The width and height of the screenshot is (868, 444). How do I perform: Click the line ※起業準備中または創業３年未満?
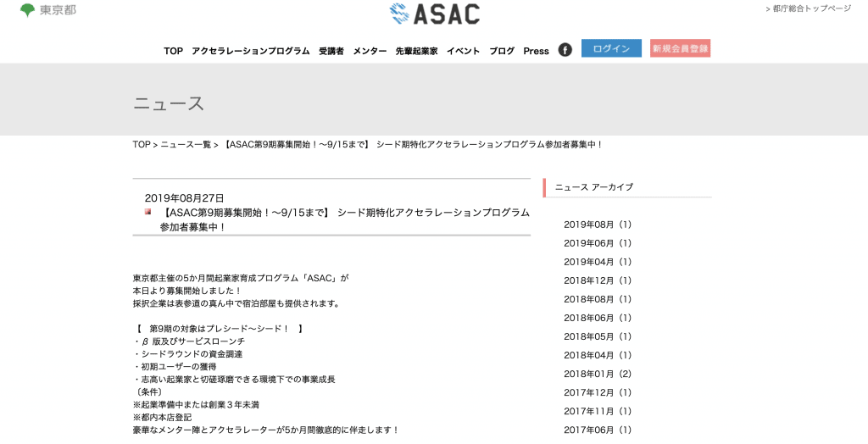tap(196, 405)
